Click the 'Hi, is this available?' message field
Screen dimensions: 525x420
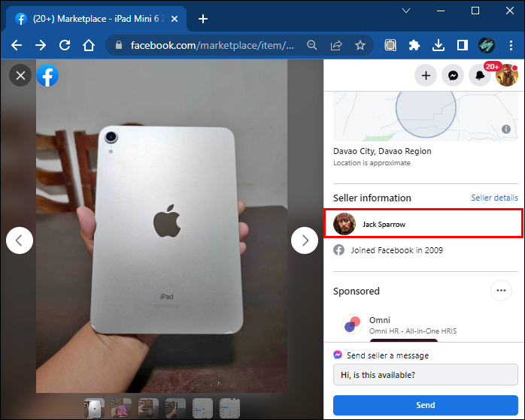tap(426, 375)
